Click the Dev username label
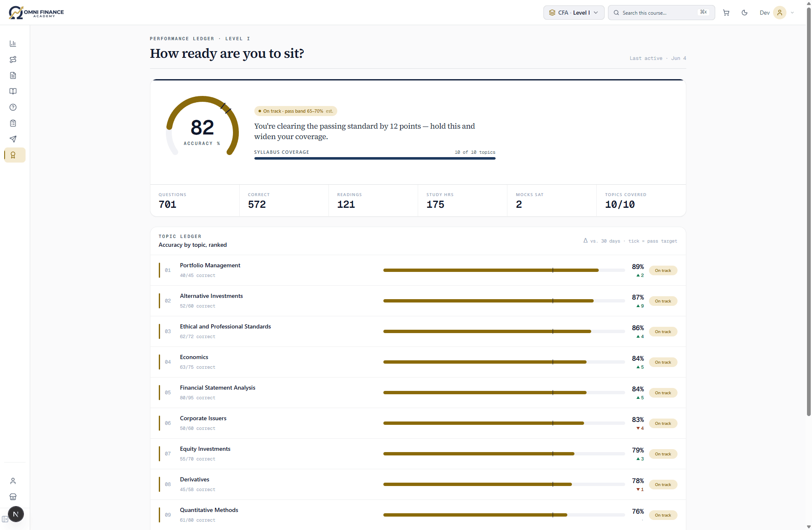Image resolution: width=812 pixels, height=530 pixels. pos(765,13)
